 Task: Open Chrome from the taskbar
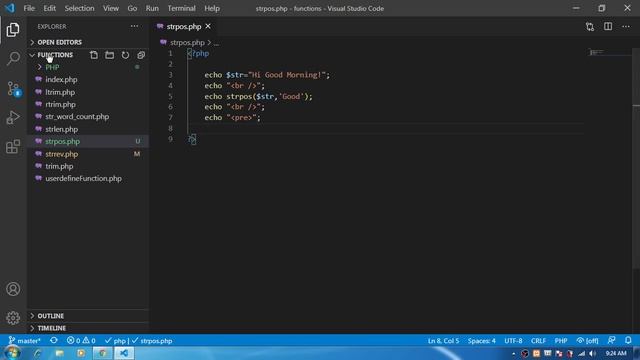(102, 353)
